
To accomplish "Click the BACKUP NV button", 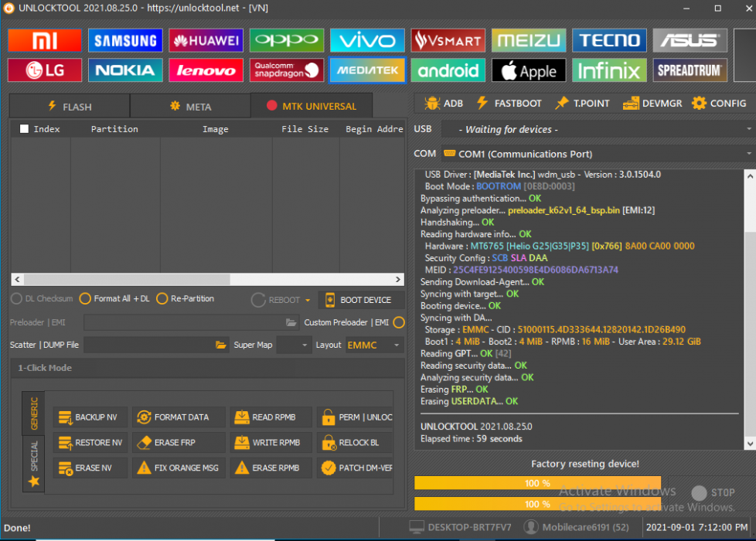I will 90,417.
